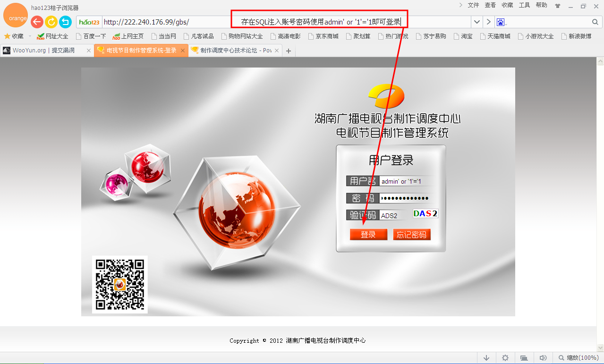Go back with the red arrow button
The height and width of the screenshot is (364, 604).
point(37,22)
